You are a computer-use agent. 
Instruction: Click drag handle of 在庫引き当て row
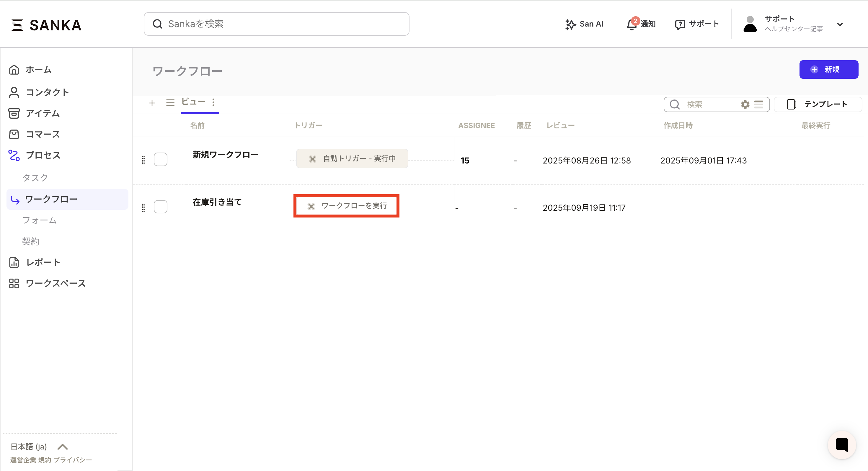pyautogui.click(x=143, y=207)
